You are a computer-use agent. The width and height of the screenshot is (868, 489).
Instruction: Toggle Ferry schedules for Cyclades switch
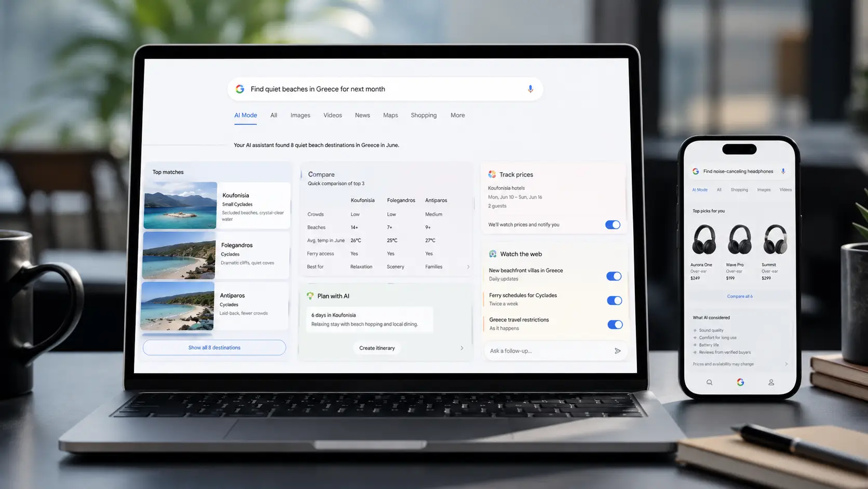614,300
